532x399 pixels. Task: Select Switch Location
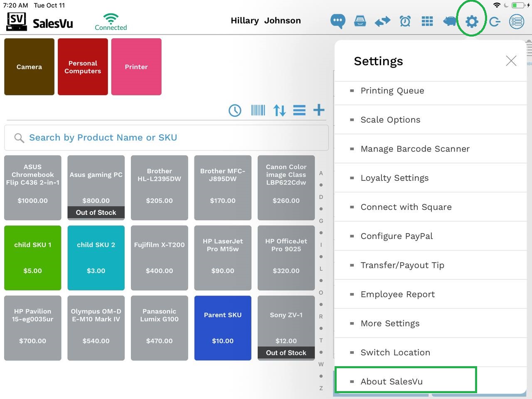point(430,352)
